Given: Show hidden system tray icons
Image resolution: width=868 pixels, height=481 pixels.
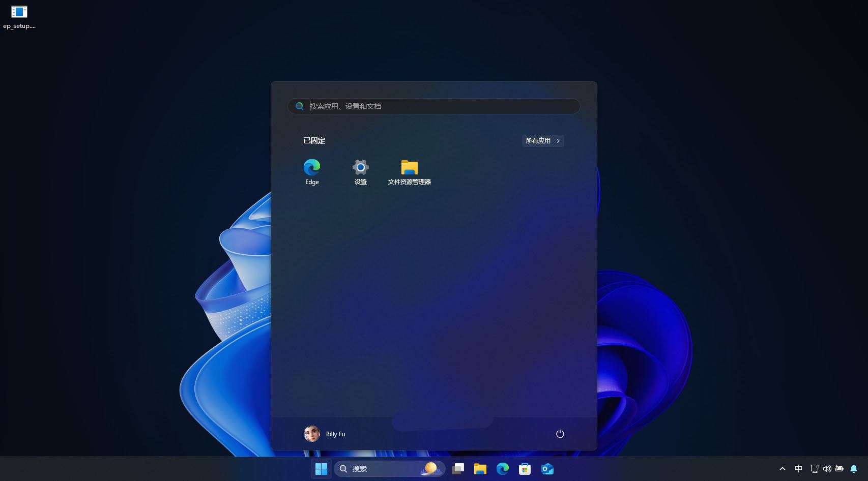Looking at the screenshot, I should [783, 469].
